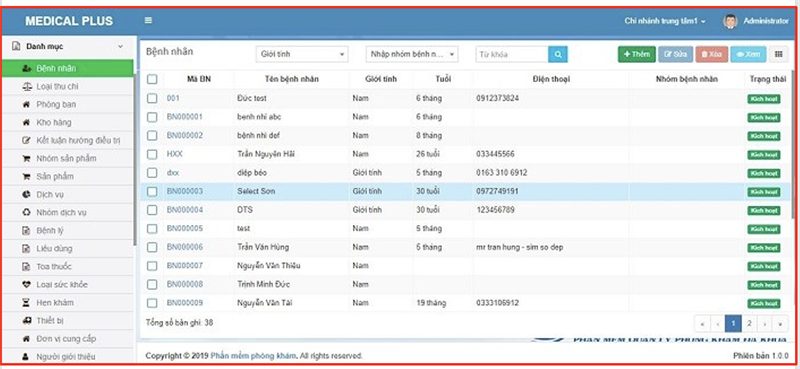
Task: Open the Loại thu chi menu
Action: (67, 87)
